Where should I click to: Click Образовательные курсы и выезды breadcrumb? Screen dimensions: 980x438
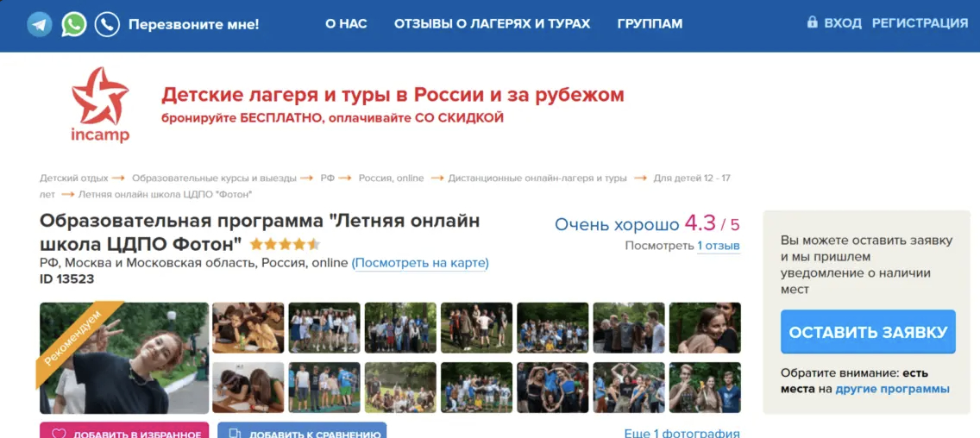click(x=214, y=178)
